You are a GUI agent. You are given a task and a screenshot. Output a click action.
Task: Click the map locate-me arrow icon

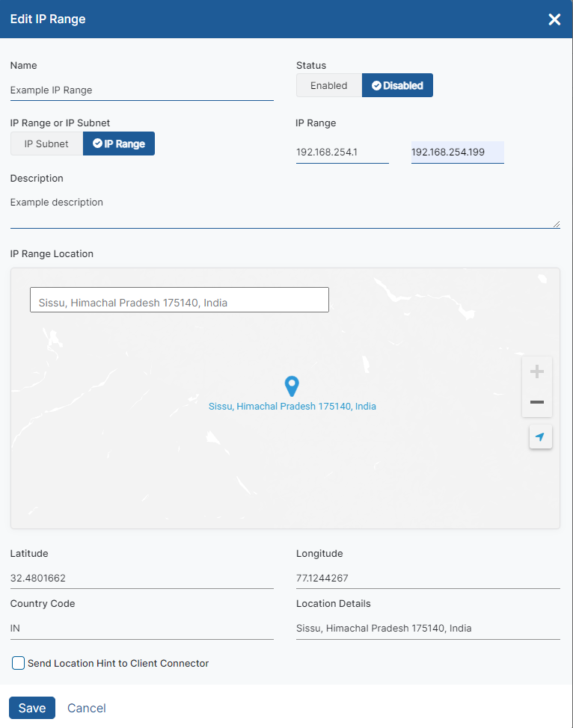pyautogui.click(x=540, y=437)
